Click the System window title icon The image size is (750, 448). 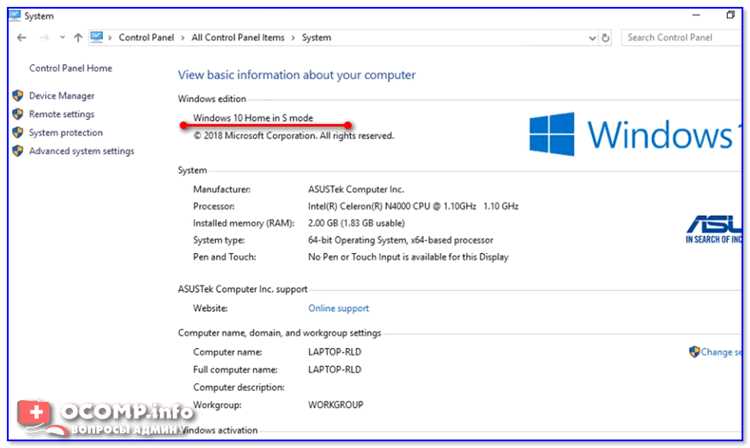coord(15,16)
